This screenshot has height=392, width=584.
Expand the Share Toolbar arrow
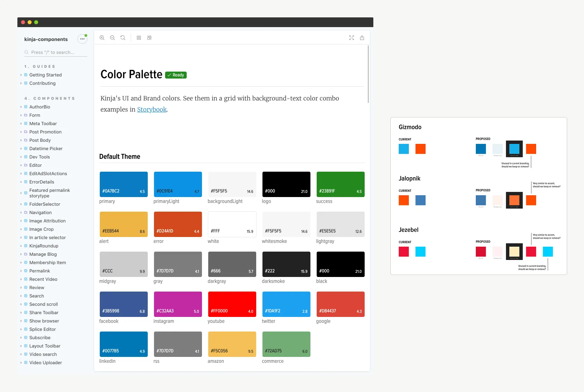[21, 312]
